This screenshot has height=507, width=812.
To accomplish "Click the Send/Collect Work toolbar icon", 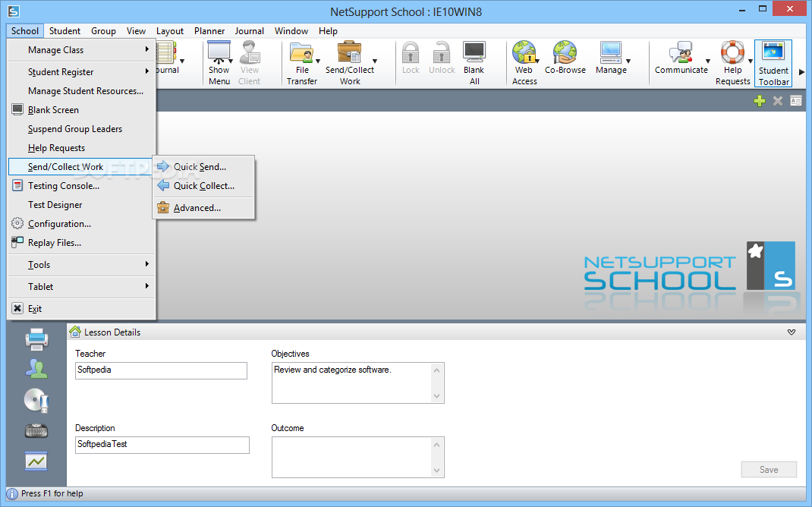I will tap(350, 52).
